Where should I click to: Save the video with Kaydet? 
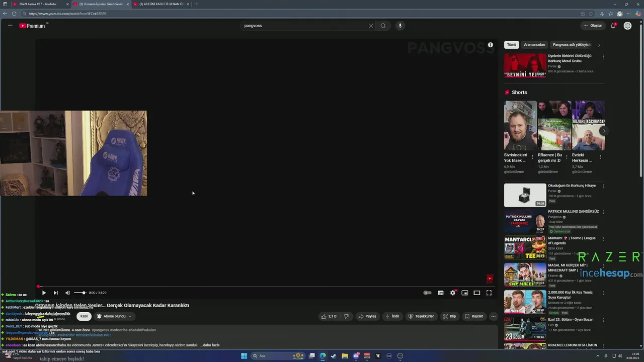(x=474, y=316)
